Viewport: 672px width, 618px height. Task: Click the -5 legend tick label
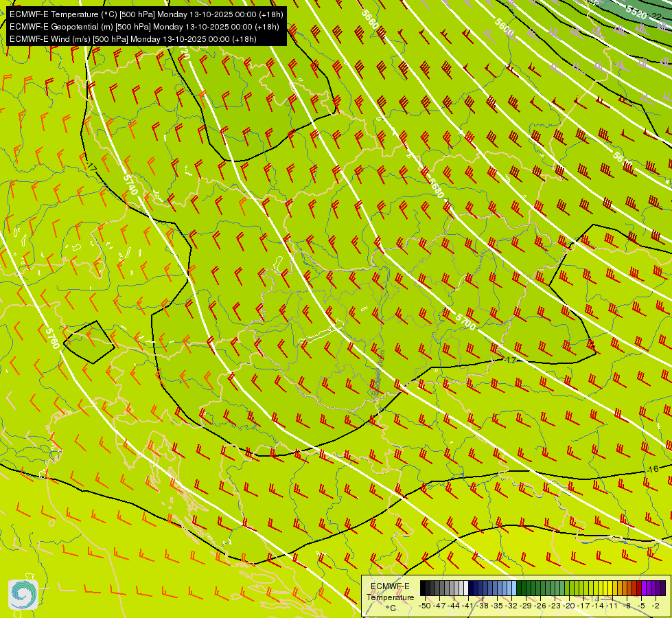coord(641,606)
